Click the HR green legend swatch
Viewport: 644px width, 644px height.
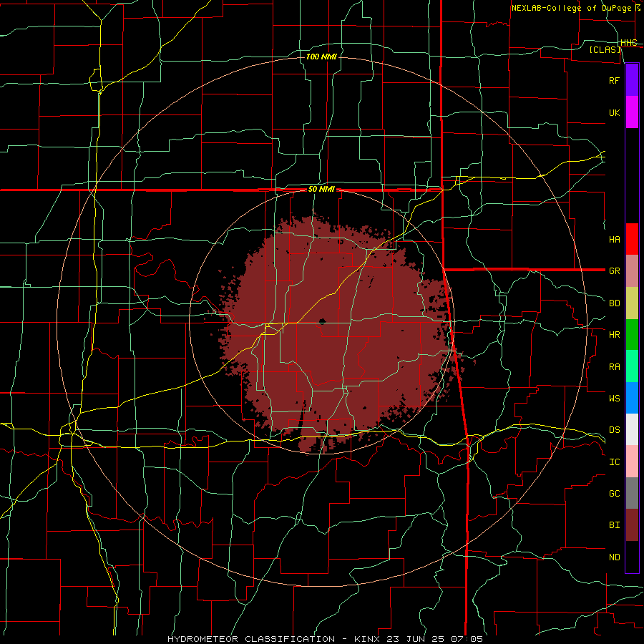tap(632, 335)
